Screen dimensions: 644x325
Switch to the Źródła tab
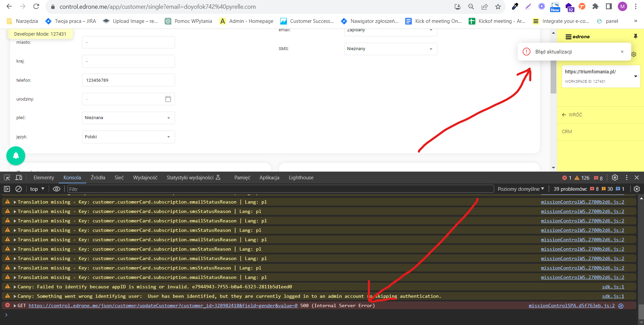pos(98,178)
